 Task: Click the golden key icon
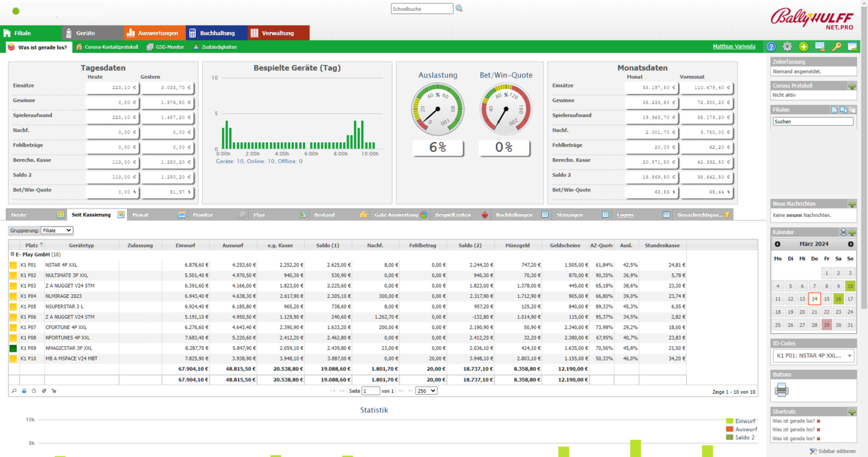point(836,47)
